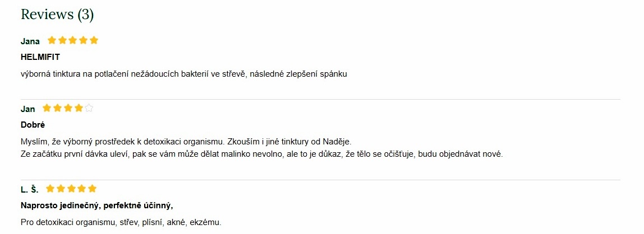
Task: Click the first star in Jan's rating
Action: [47, 108]
